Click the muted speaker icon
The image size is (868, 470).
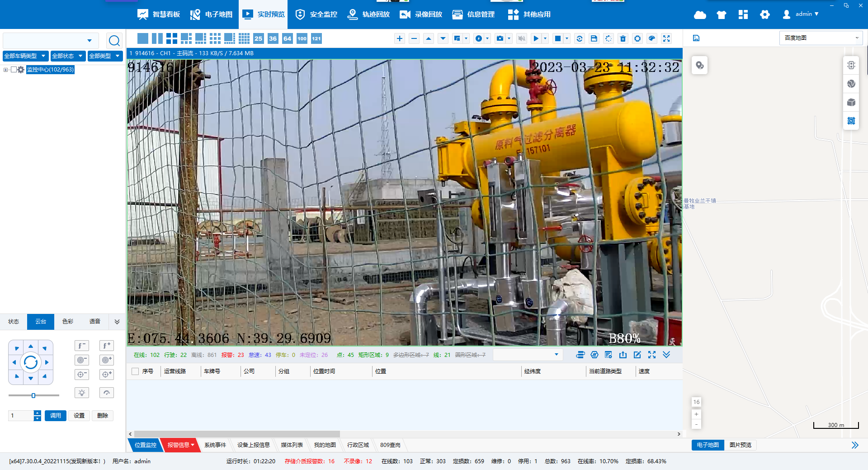tap(521, 38)
